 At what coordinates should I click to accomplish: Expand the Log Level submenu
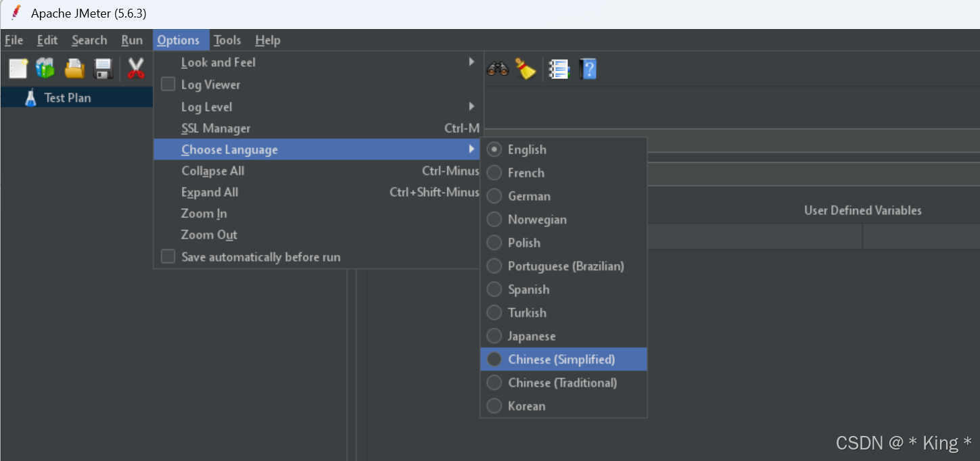pyautogui.click(x=317, y=107)
